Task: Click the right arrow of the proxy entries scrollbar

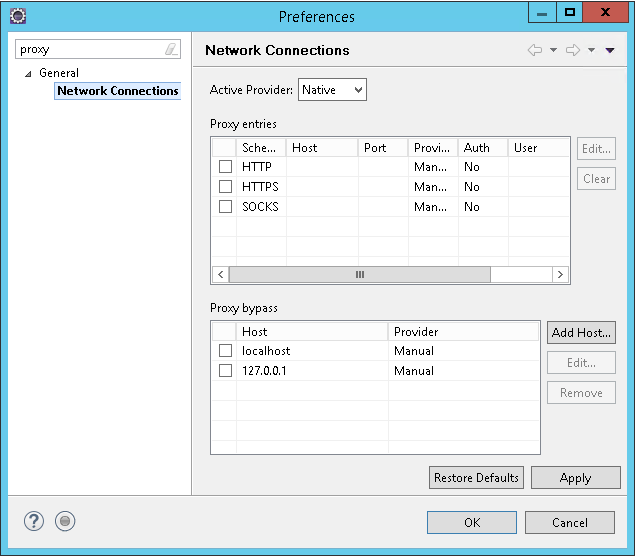Action: tap(560, 274)
